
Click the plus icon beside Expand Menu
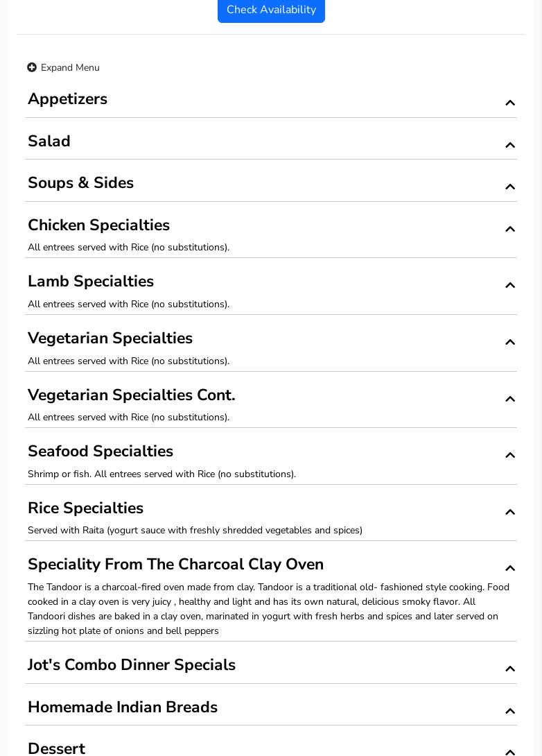tap(32, 67)
